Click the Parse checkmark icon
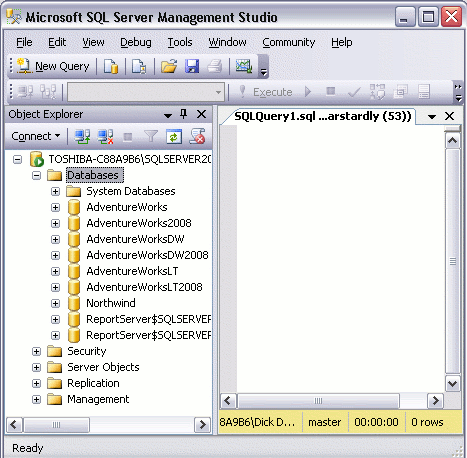 point(354,92)
